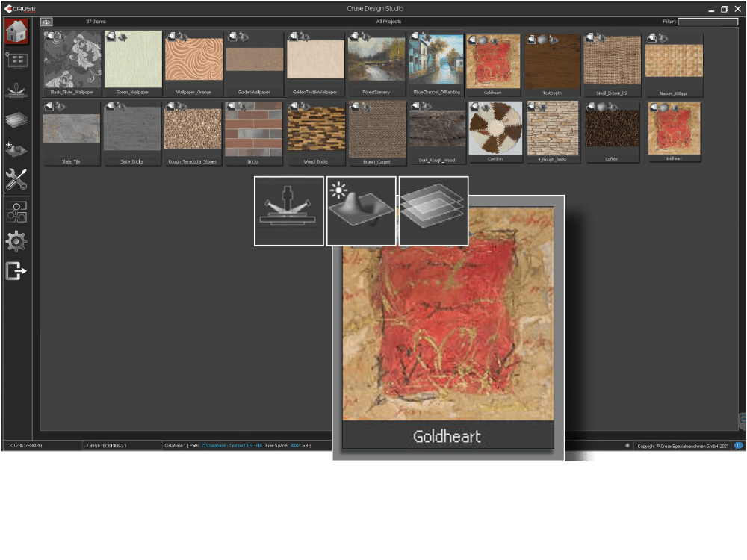747x560 pixels.
Task: Click the scan icon on Rough_Teracotta_Stones item
Action: point(170,106)
